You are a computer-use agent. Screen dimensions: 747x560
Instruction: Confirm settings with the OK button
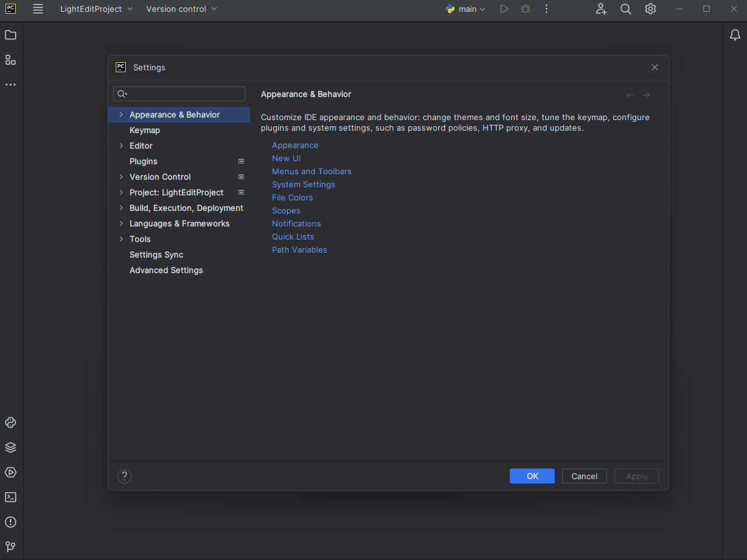click(x=532, y=476)
